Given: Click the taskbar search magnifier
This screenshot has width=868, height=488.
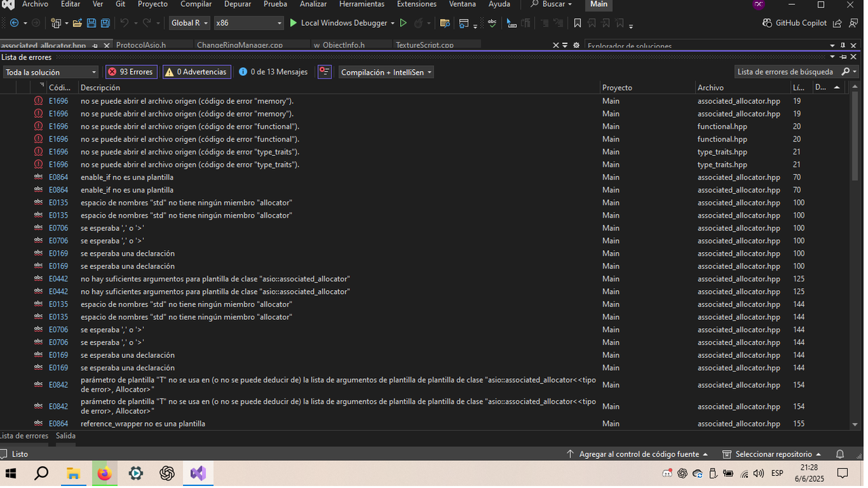Looking at the screenshot, I should [41, 474].
